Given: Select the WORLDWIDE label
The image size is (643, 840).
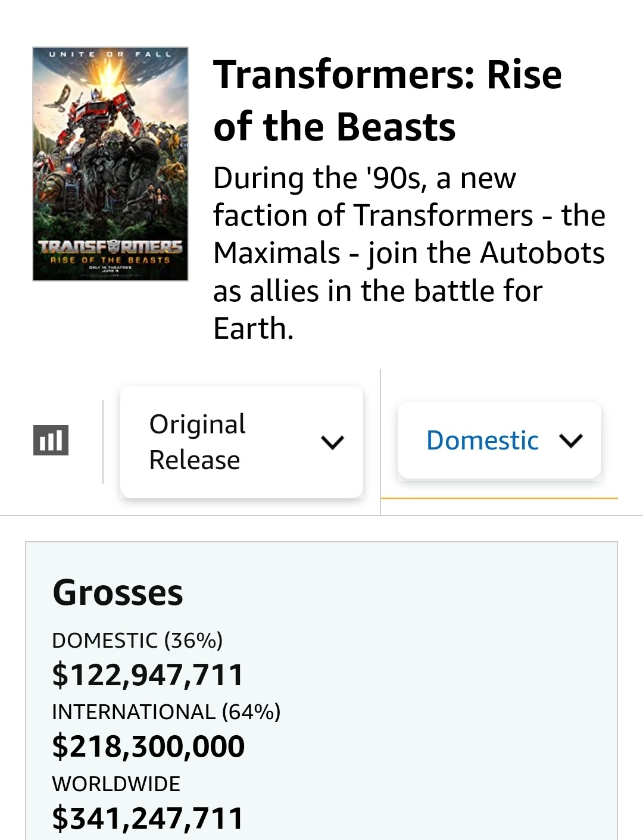Looking at the screenshot, I should point(116,784).
